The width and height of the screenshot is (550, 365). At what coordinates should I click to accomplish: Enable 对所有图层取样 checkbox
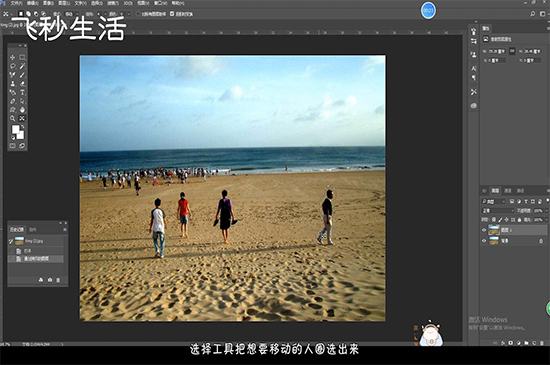click(139, 14)
